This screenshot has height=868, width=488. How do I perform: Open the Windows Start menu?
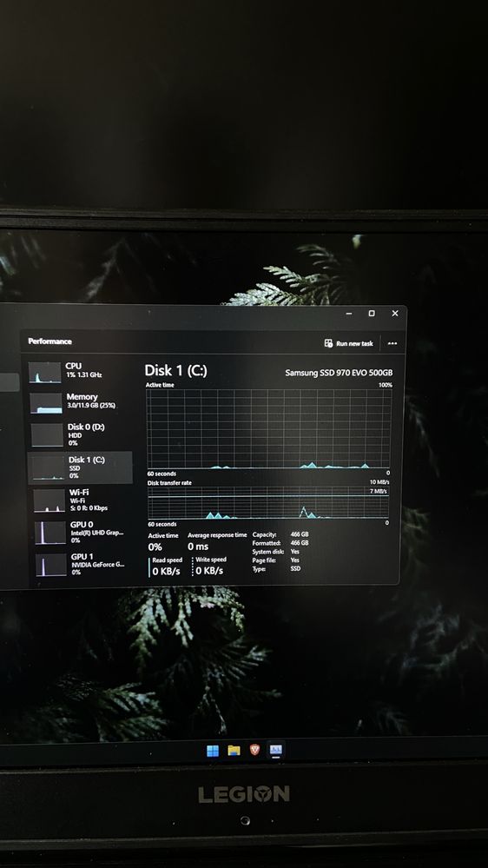tap(213, 751)
